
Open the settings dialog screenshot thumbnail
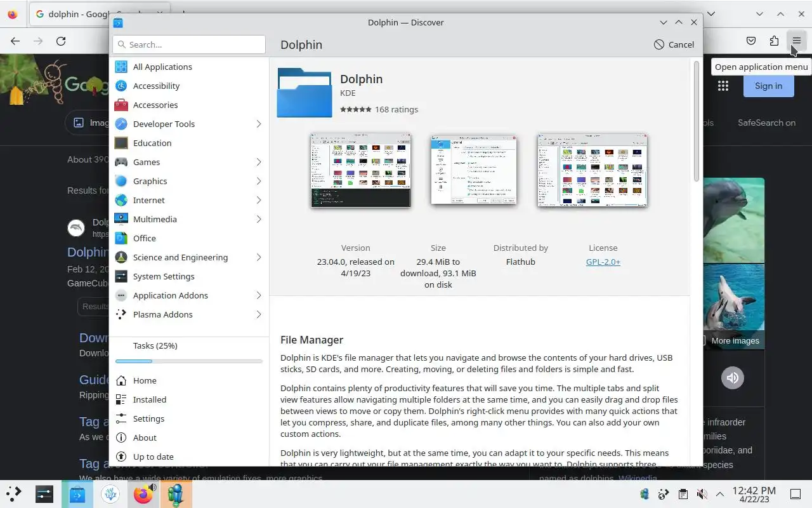tap(474, 170)
